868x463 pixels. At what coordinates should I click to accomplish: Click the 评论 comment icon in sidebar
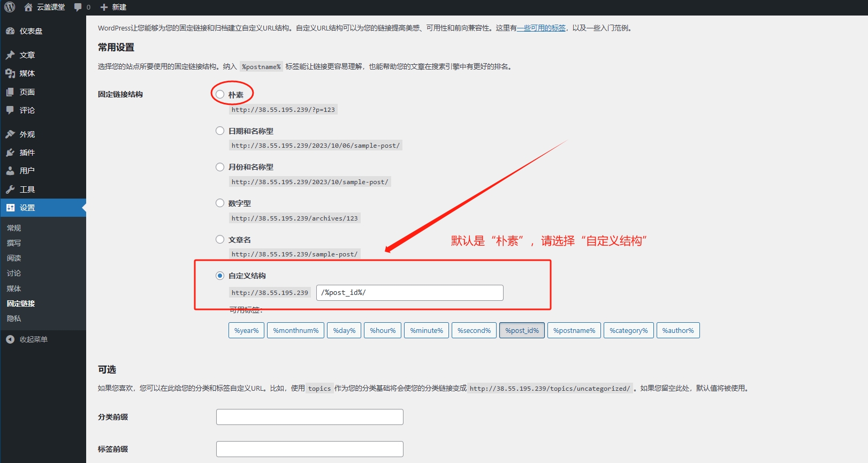(10, 110)
